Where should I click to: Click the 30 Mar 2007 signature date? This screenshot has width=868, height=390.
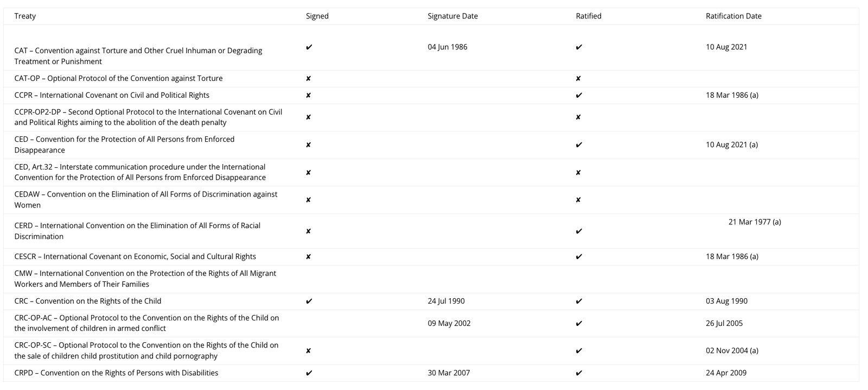449,373
